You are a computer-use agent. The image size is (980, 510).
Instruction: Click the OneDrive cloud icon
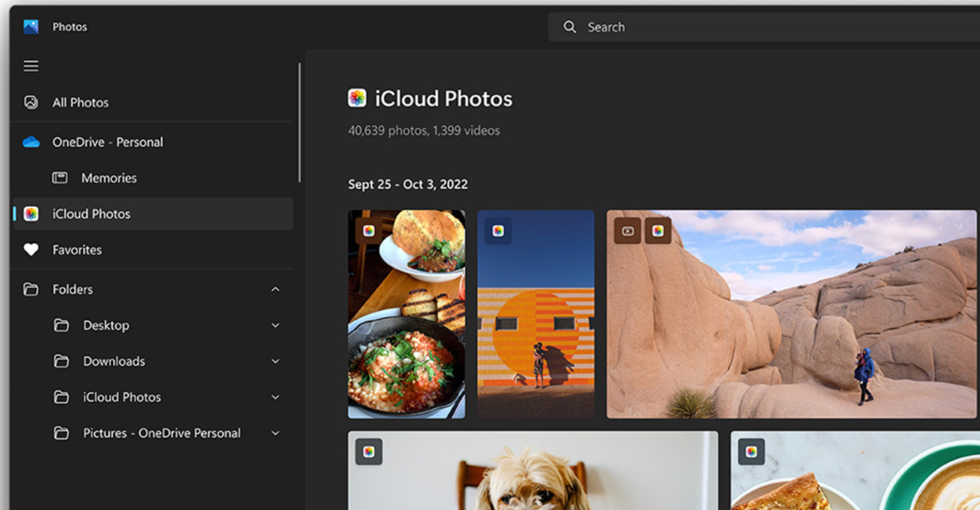click(31, 142)
